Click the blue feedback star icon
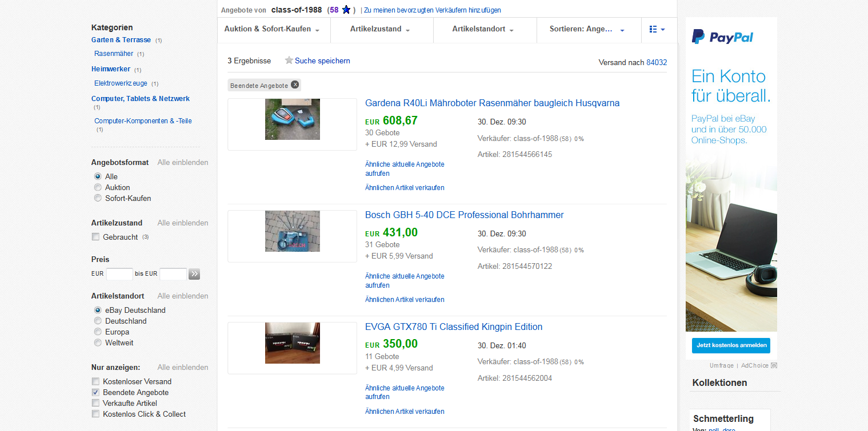Screen dimensions: 868x431 click(346, 10)
